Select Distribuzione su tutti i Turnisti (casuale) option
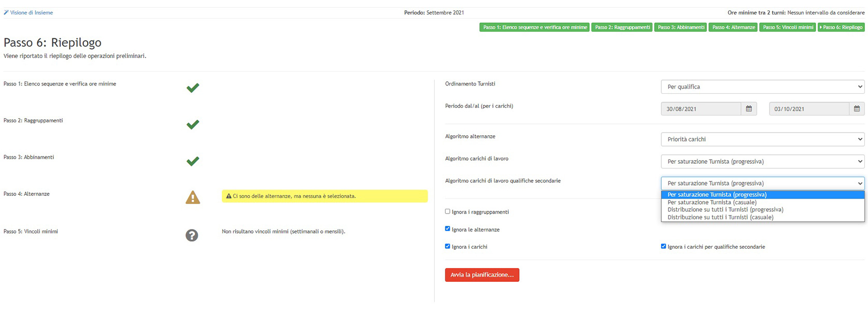 point(720,218)
